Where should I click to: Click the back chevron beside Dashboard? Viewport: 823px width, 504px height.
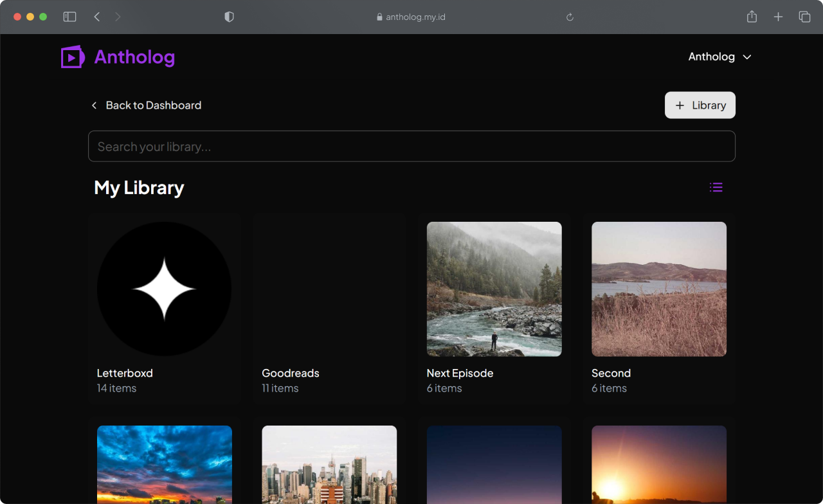[95, 105]
